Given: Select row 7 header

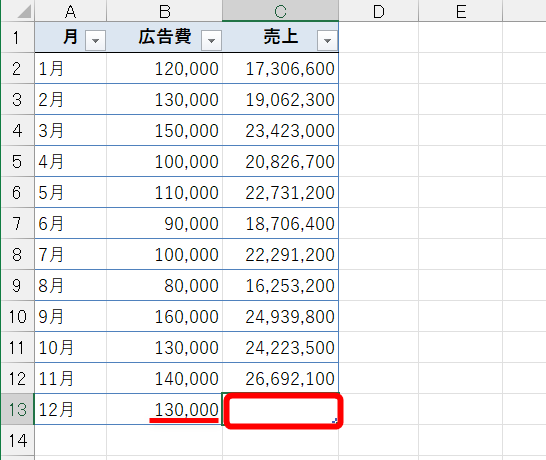Looking at the screenshot, I should pos(17,223).
